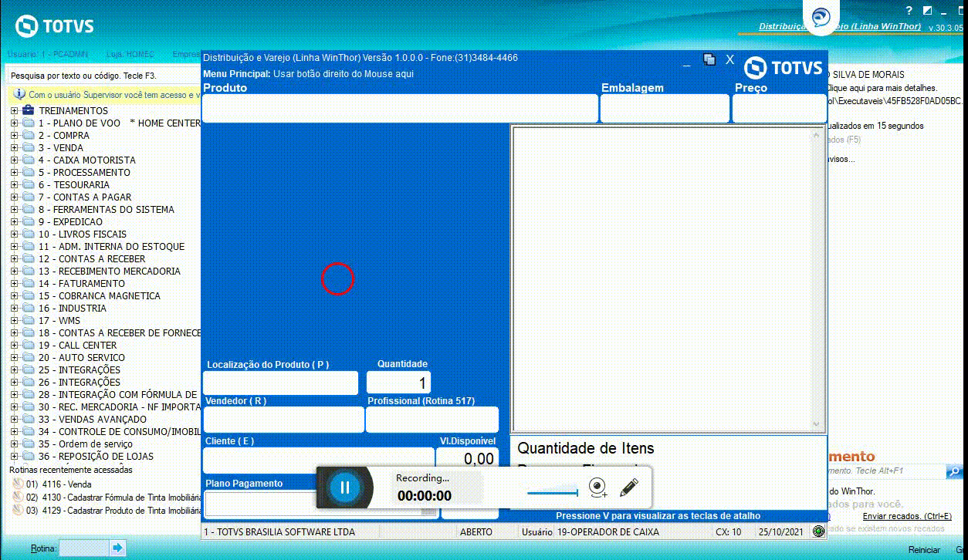
Task: Select 15 - COBRANCA MAGNETICA item
Action: coord(100,295)
